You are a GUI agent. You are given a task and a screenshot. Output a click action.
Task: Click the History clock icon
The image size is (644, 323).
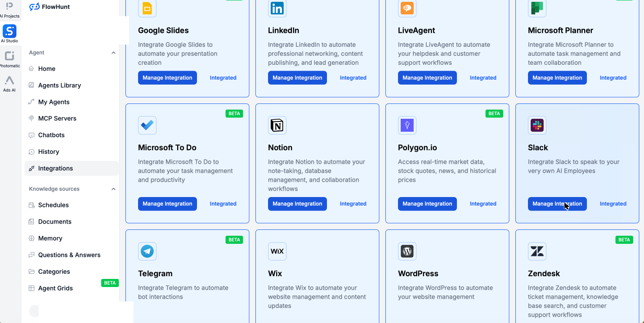tap(31, 152)
